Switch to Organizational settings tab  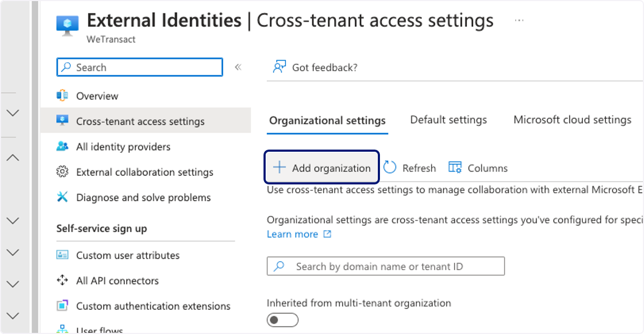pos(327,120)
